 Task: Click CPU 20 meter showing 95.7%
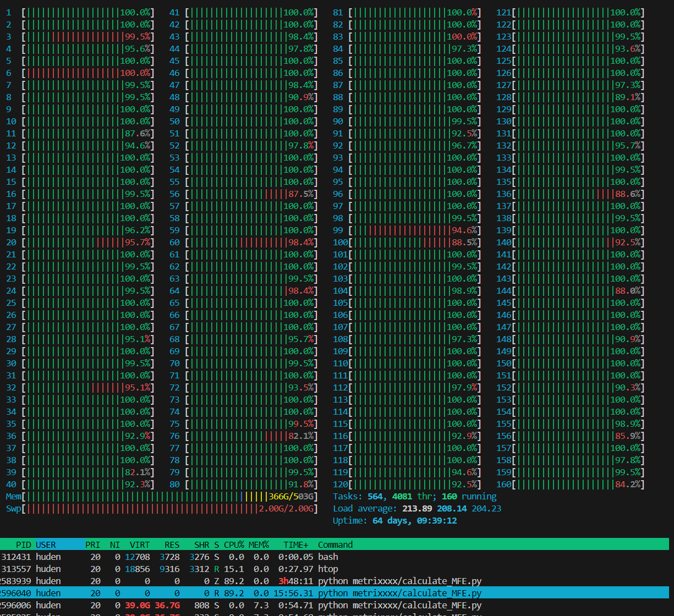pyautogui.click(x=81, y=242)
